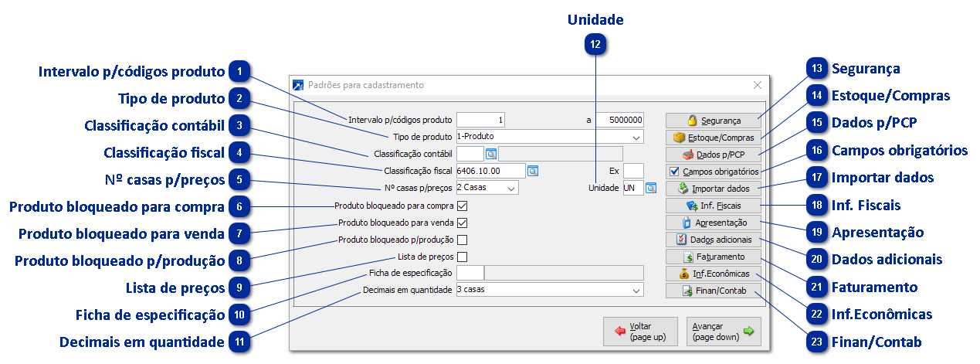Open the Faturamento defaults

click(714, 257)
